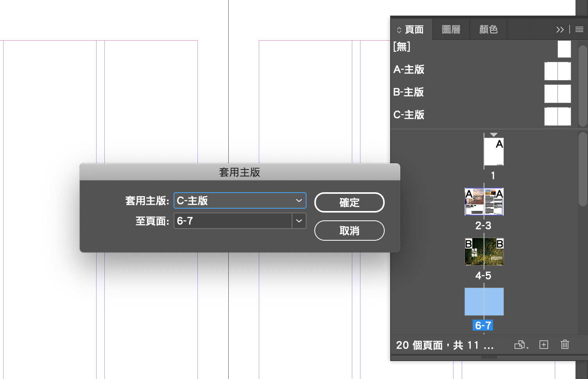
Task: Open the 套用主版 master dropdown
Action: [240, 200]
